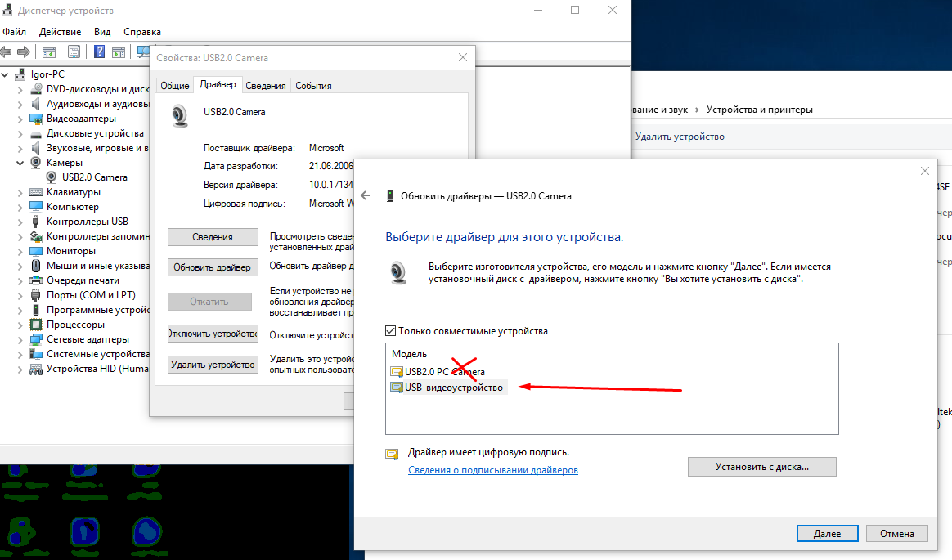Click the Отмена button in wizard
This screenshot has height=560, width=952.
point(896,533)
